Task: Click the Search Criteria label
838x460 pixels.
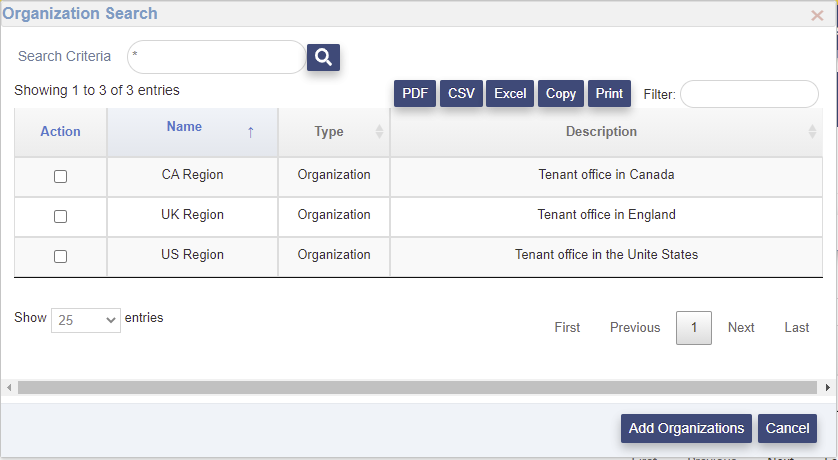Action: [64, 56]
